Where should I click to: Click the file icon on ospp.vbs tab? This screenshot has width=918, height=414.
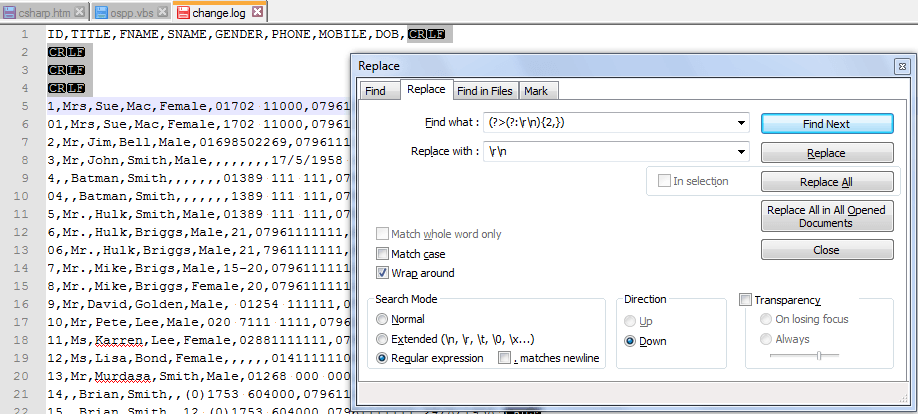tap(100, 12)
